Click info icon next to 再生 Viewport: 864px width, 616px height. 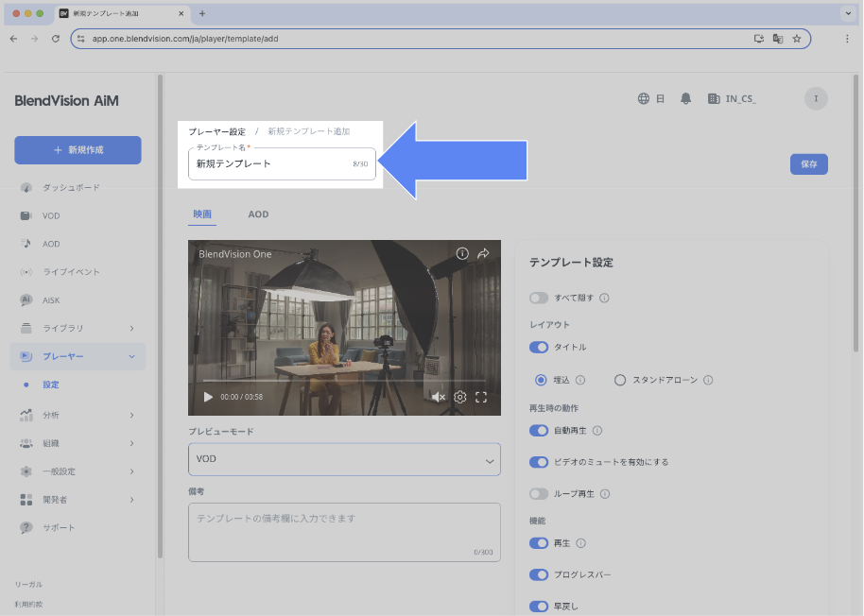pyautogui.click(x=580, y=543)
